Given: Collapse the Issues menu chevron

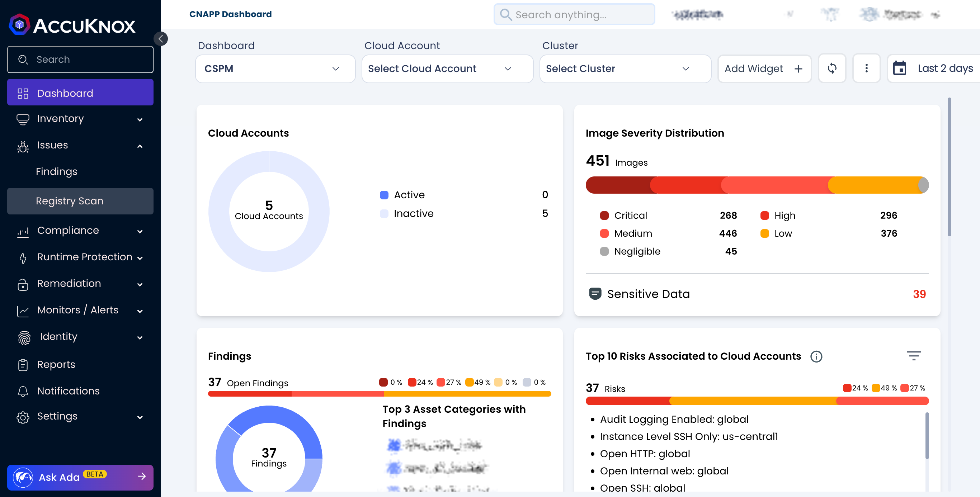Looking at the screenshot, I should (x=140, y=146).
